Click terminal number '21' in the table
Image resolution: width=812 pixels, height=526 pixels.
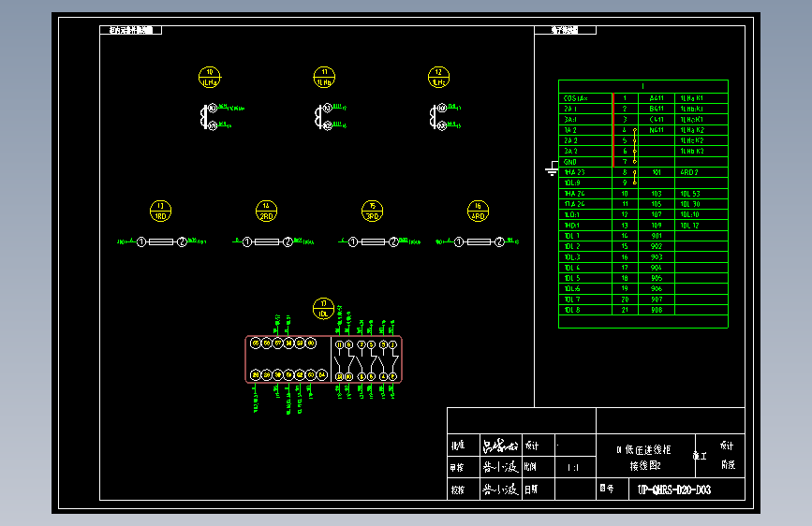pyautogui.click(x=625, y=310)
